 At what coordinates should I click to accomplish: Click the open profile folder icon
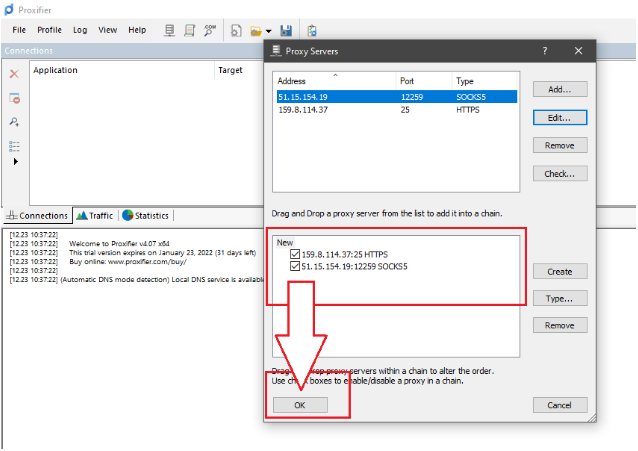pos(256,31)
